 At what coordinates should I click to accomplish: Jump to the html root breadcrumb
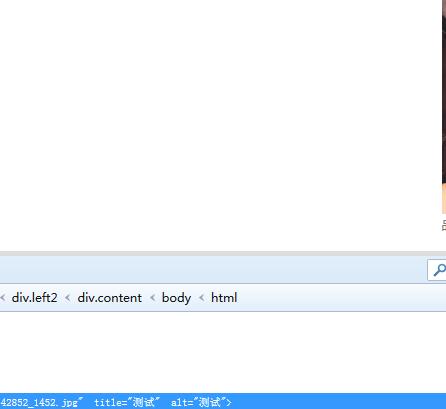[224, 298]
